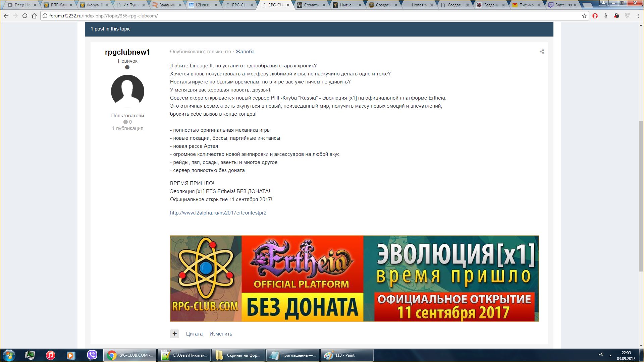The image size is (644, 362).
Task: Click the scrollbar up arrow
Action: click(x=641, y=25)
